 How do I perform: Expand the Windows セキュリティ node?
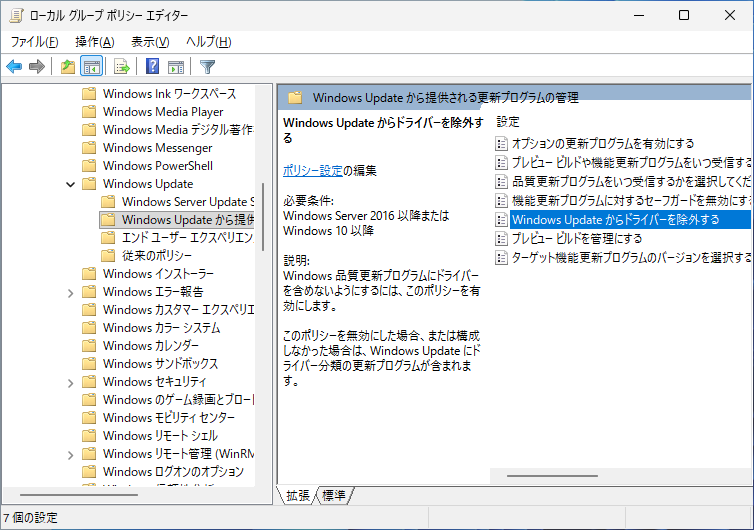(x=70, y=382)
